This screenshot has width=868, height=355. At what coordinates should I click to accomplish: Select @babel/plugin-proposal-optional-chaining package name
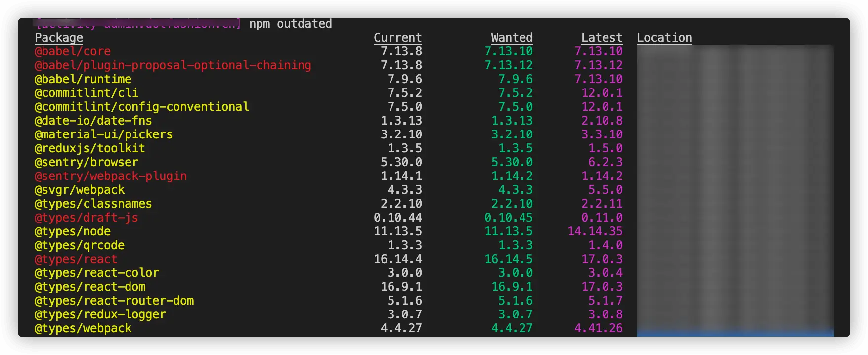pyautogui.click(x=173, y=65)
